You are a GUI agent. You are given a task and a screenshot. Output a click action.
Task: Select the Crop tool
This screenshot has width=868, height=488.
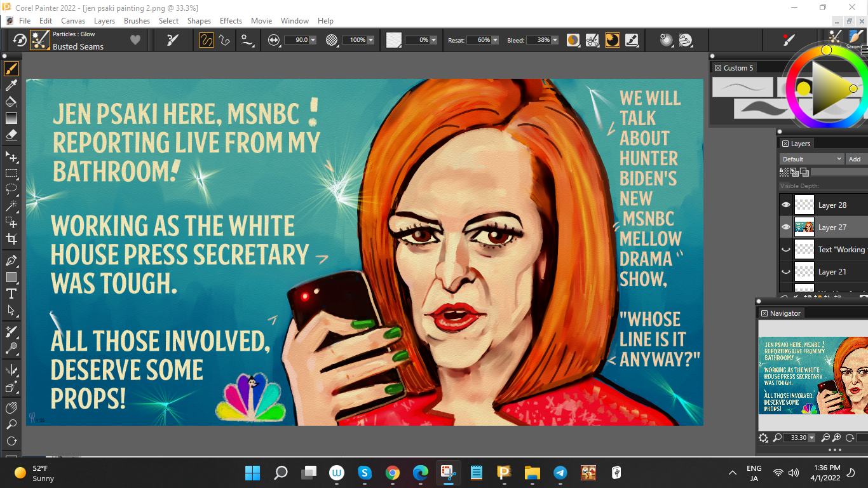(x=11, y=239)
